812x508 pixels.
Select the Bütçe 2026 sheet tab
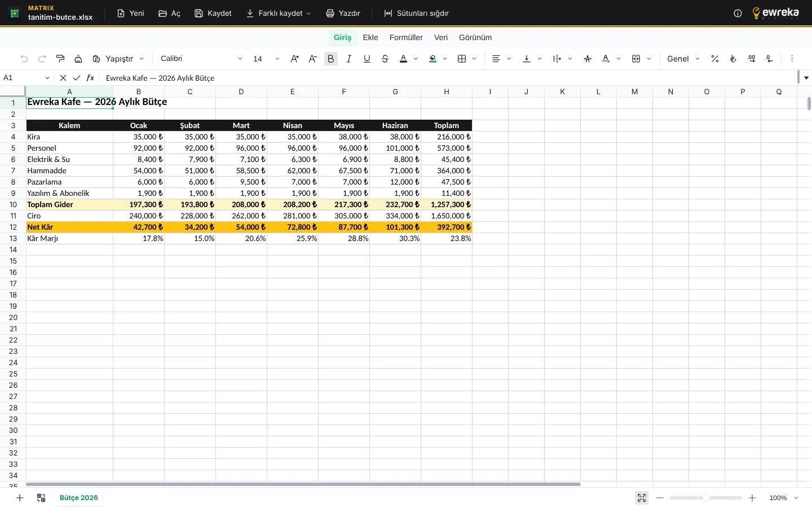(x=79, y=498)
